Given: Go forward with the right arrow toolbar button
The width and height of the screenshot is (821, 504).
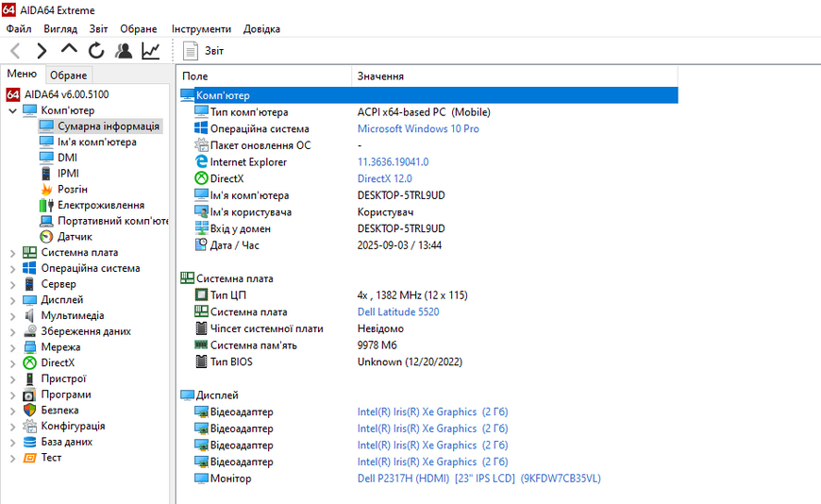Looking at the screenshot, I should 42,51.
